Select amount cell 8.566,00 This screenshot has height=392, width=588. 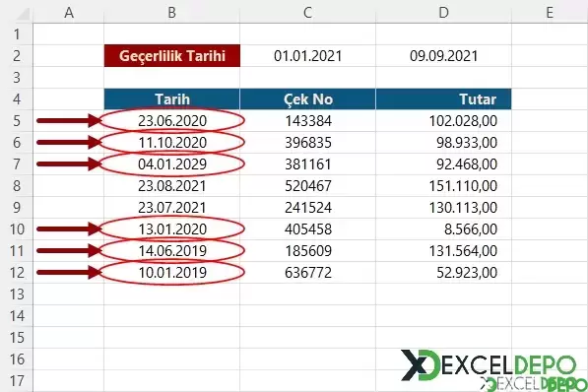pyautogui.click(x=443, y=229)
